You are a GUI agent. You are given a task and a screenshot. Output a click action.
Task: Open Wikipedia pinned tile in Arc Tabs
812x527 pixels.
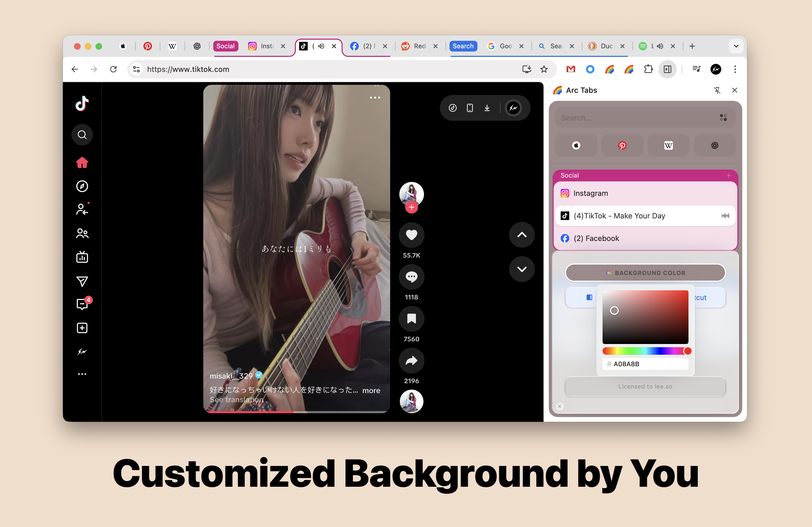pyautogui.click(x=668, y=145)
